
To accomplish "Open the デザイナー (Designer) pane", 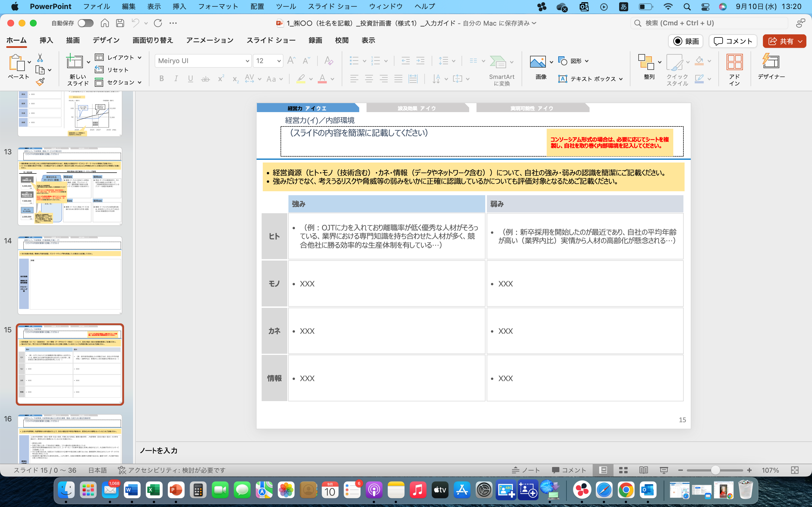I will pyautogui.click(x=771, y=66).
